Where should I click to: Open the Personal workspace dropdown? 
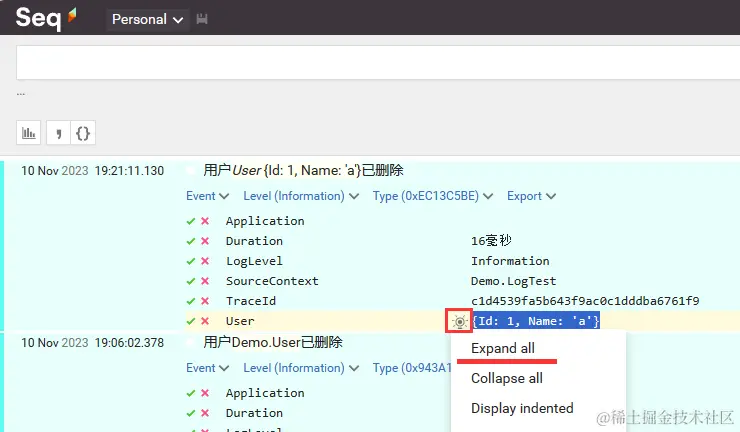pos(148,20)
